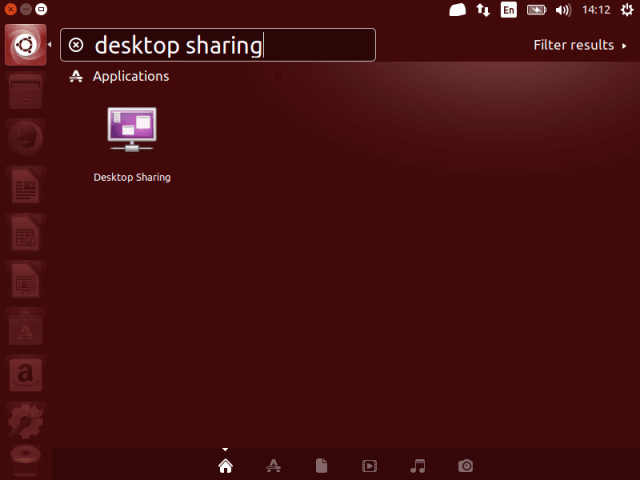Viewport: 640px width, 480px height.
Task: Switch to the Applications lens
Action: (x=273, y=465)
